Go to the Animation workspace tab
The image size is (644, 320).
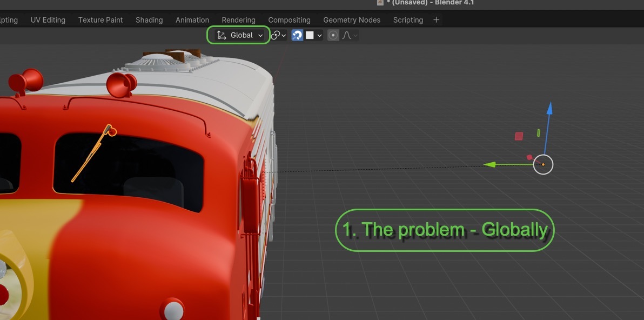(192, 20)
